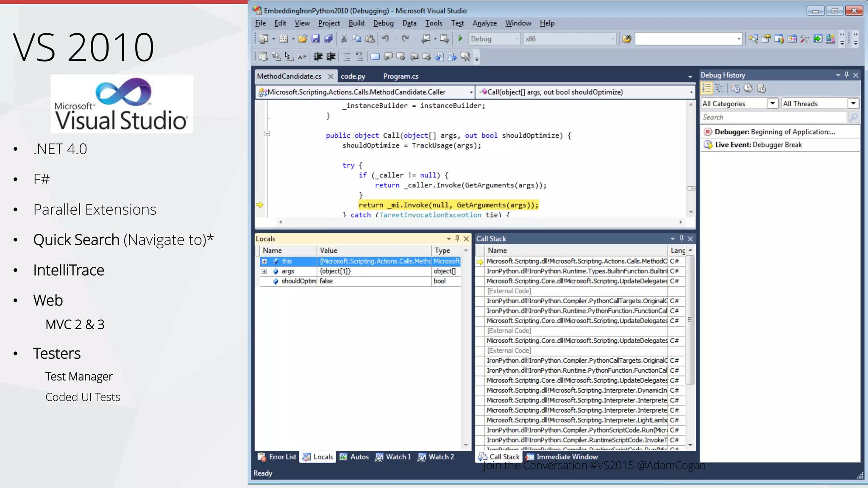Click the green Start Debugging arrow

(460, 39)
